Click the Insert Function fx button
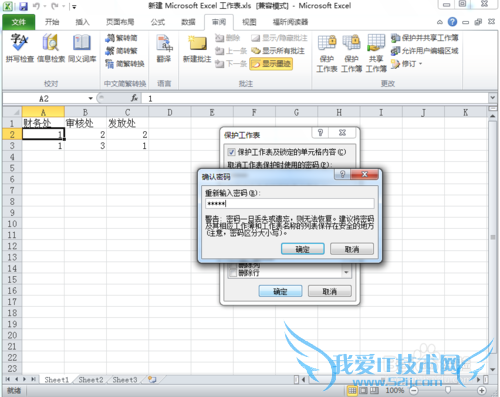This screenshot has width=500, height=397. pyautogui.click(x=134, y=98)
